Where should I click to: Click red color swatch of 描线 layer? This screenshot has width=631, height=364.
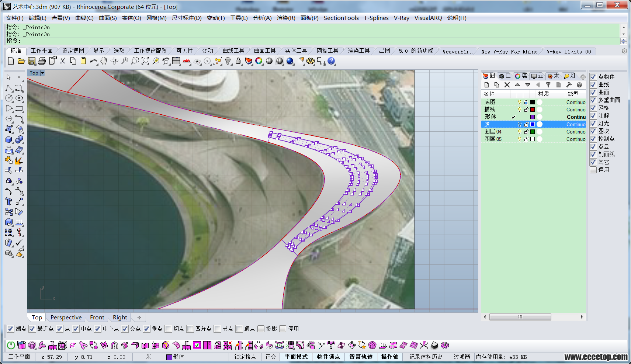533,110
